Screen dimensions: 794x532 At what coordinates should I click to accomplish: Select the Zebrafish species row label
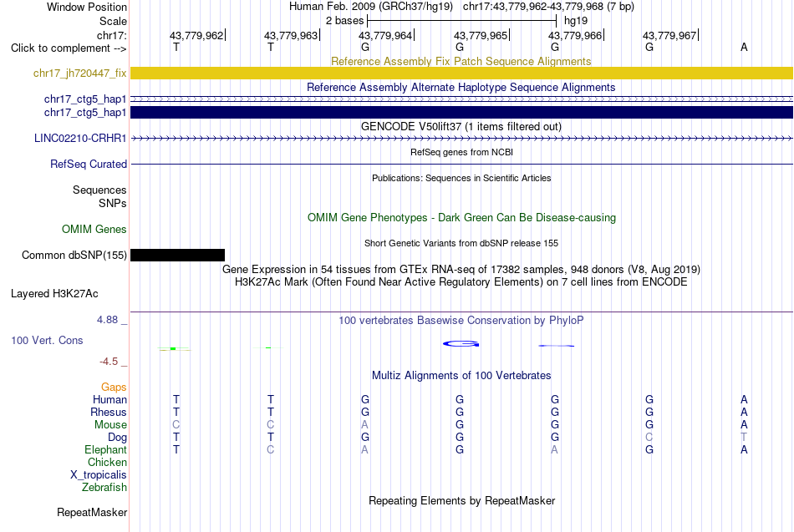pos(104,488)
